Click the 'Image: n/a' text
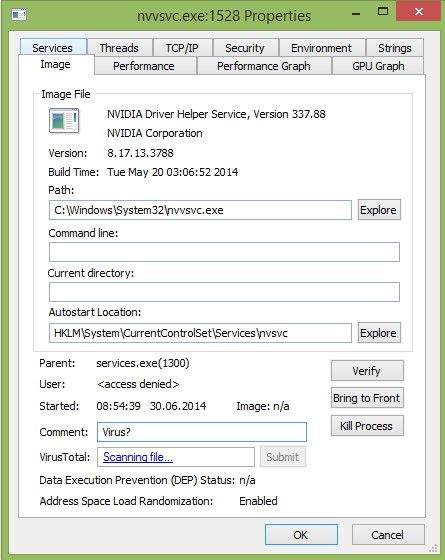Viewport: 445px width, 560px height. (x=263, y=406)
